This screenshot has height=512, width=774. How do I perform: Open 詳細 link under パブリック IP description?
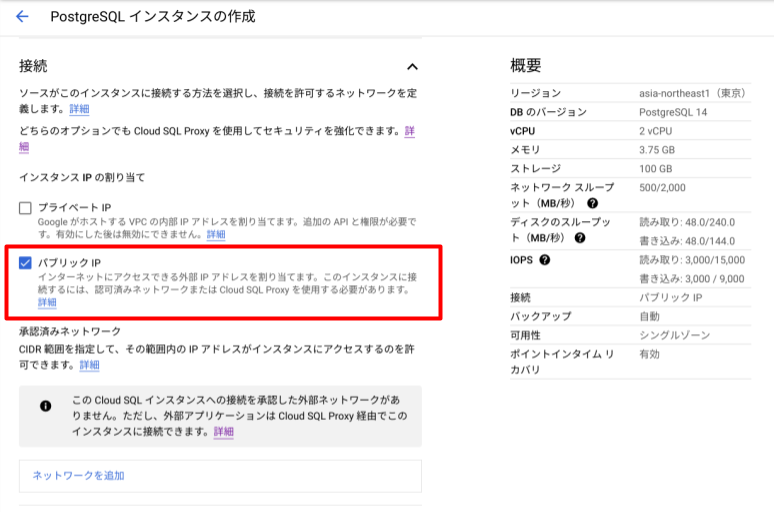tap(47, 303)
